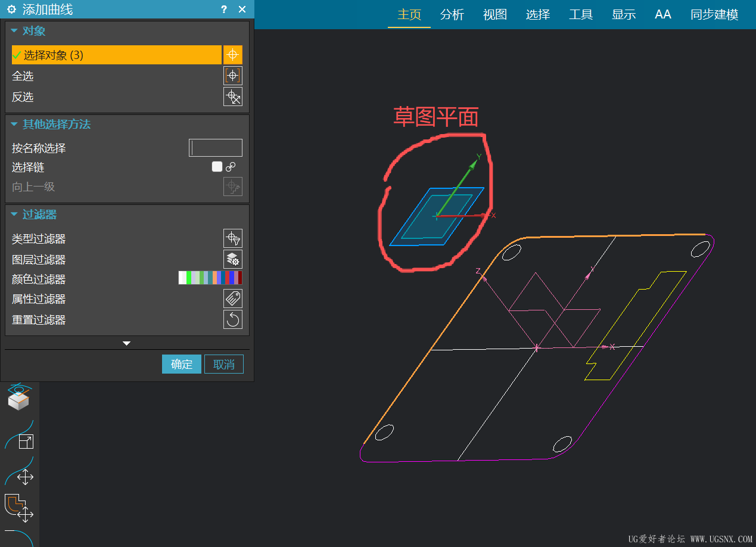Open the 类型过滤器 (type filter) icon
The width and height of the screenshot is (756, 547).
pos(232,238)
